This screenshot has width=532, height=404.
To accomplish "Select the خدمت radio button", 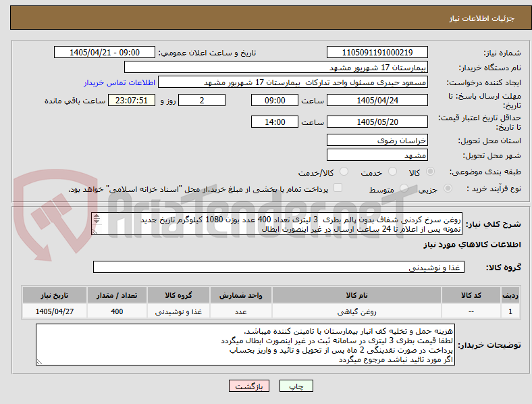I will pyautogui.click(x=392, y=172).
